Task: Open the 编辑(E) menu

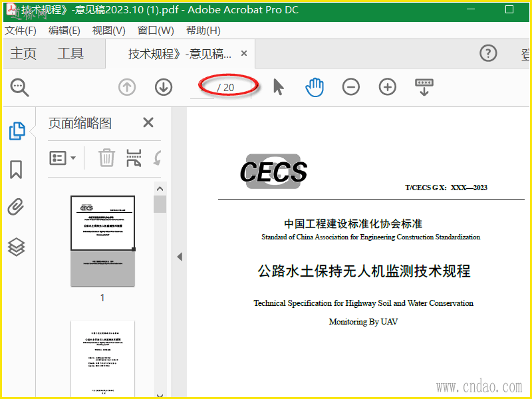Action: click(64, 31)
